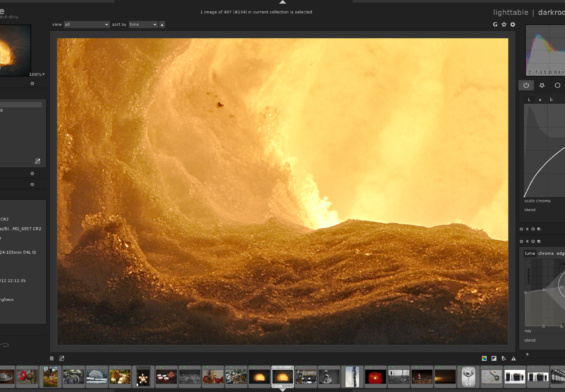Open the view filter dropdown showing all
Image resolution: width=565 pixels, height=392 pixels.
point(86,24)
